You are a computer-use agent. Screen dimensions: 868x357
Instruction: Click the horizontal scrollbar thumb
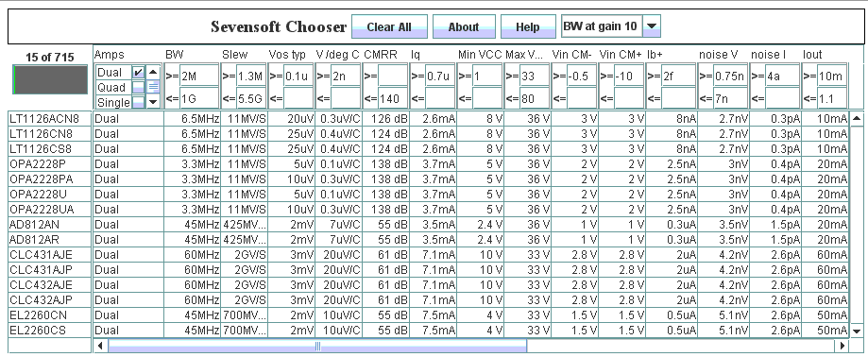[x=317, y=346]
